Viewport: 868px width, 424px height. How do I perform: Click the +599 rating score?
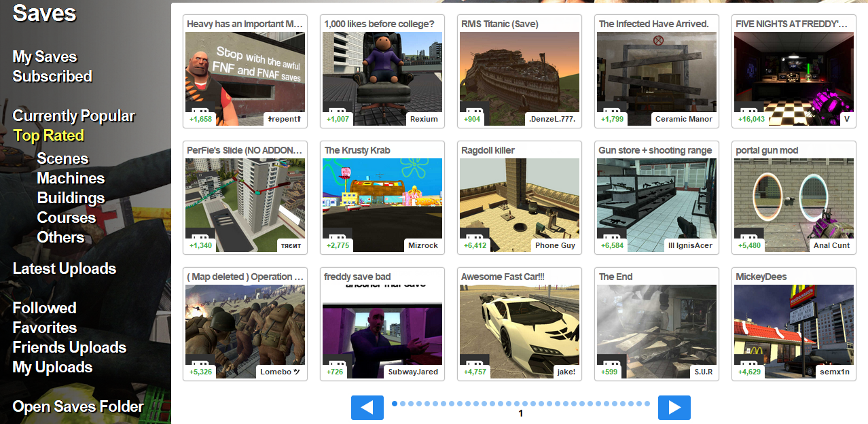[x=610, y=372]
